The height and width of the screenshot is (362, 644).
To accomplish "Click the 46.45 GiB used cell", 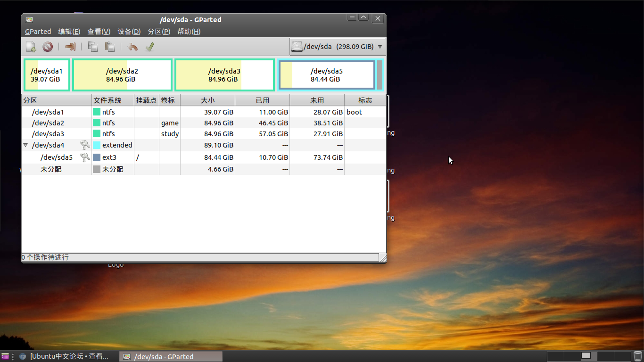I will (262, 123).
